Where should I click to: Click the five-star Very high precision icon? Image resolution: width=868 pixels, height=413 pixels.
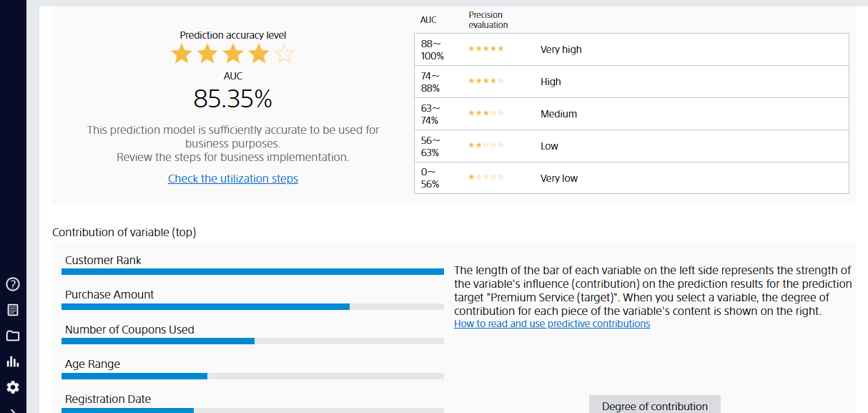tap(486, 49)
